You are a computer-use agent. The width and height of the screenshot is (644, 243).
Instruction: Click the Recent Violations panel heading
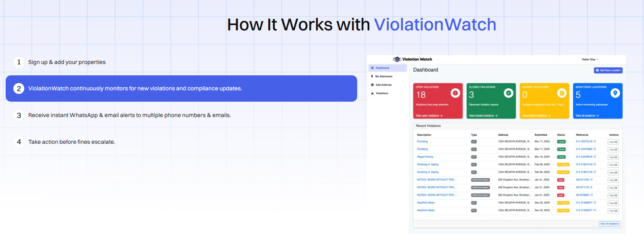pos(428,126)
